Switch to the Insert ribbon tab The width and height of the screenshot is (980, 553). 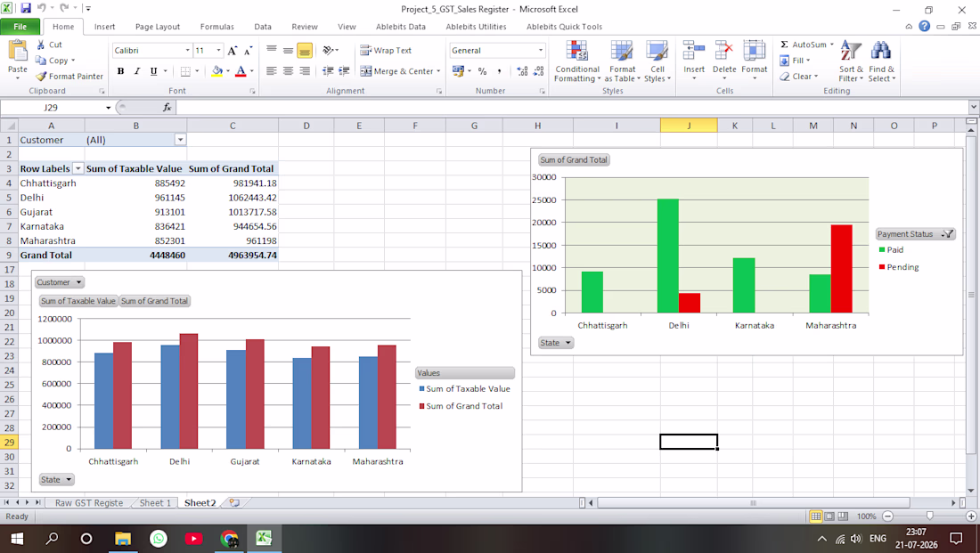(104, 27)
